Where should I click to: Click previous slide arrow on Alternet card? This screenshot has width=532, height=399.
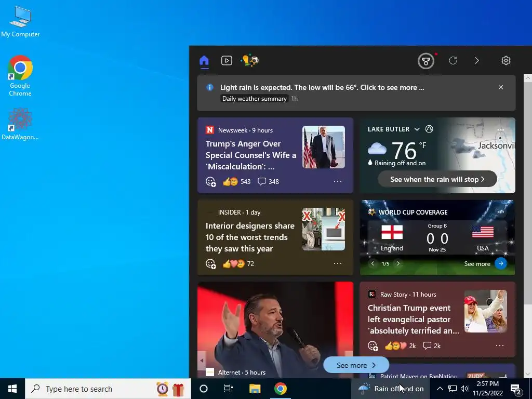pyautogui.click(x=202, y=361)
